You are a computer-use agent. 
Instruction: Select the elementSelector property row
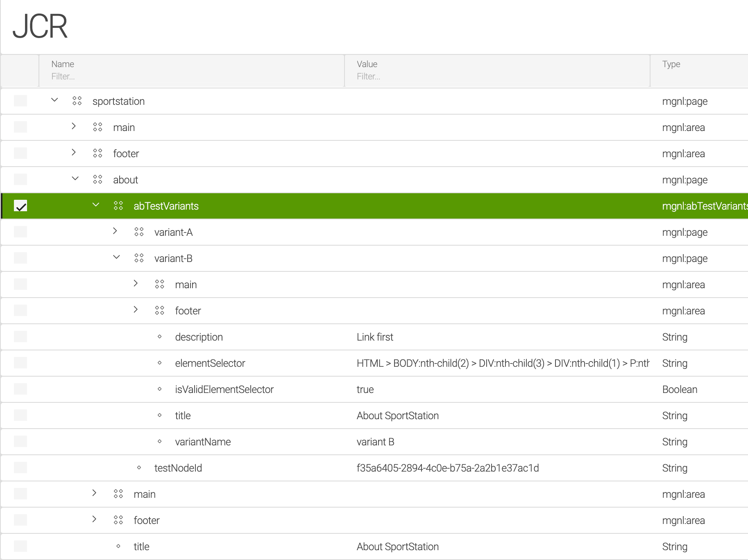click(210, 363)
